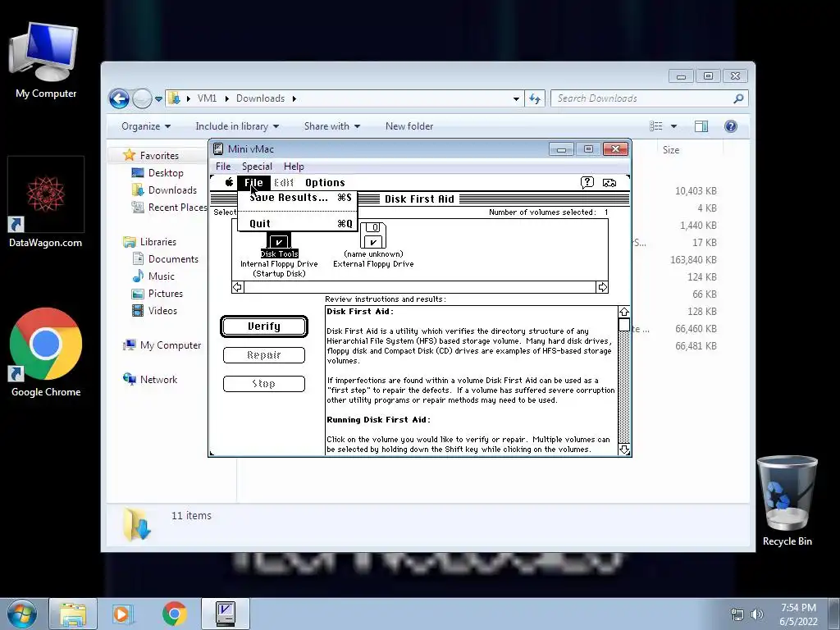Click in the Search Downloads field
This screenshot has width=840, height=630.
pyautogui.click(x=641, y=98)
